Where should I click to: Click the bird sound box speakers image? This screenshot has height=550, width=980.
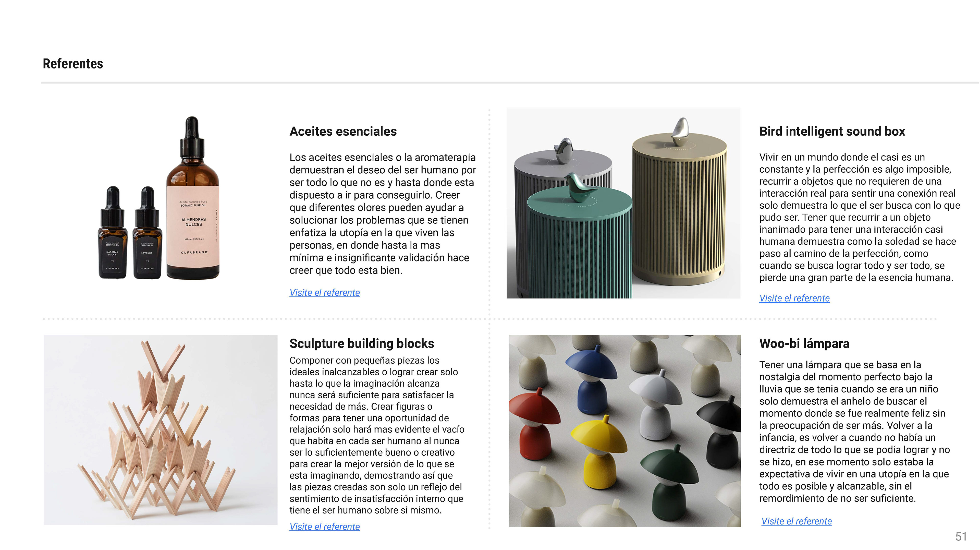[623, 203]
